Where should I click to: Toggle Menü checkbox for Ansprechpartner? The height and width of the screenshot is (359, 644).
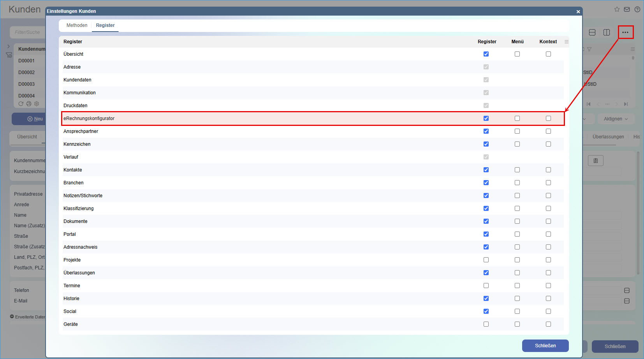517,131
